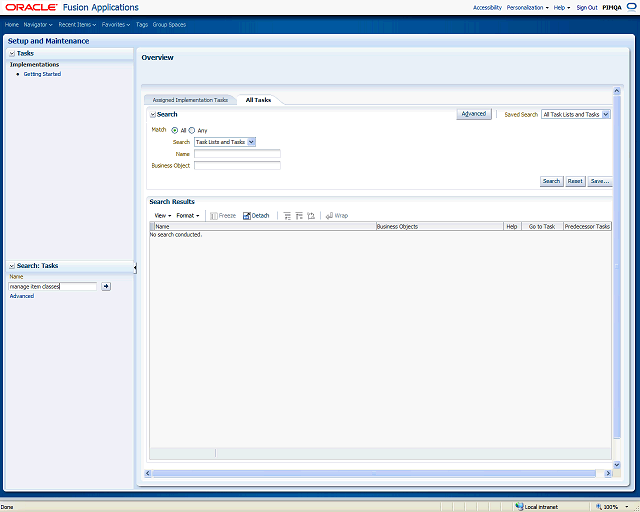Select the Any match radio button
640x512 pixels.
pyautogui.click(x=192, y=130)
